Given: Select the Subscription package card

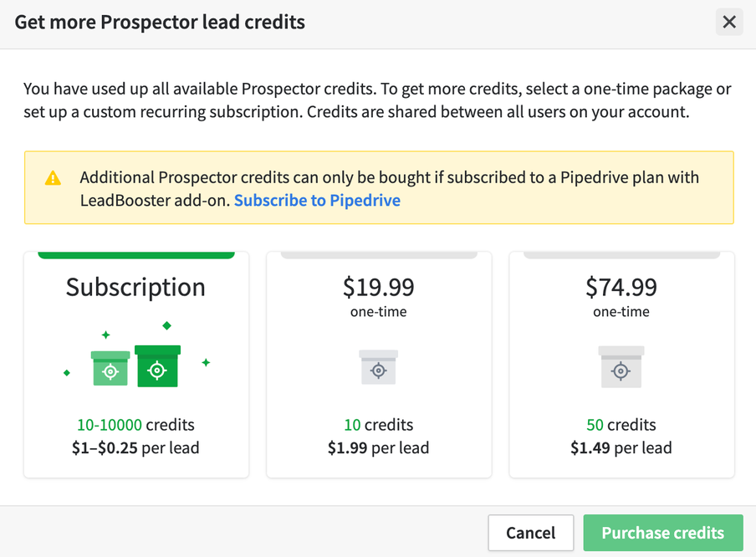Looking at the screenshot, I should (x=136, y=365).
